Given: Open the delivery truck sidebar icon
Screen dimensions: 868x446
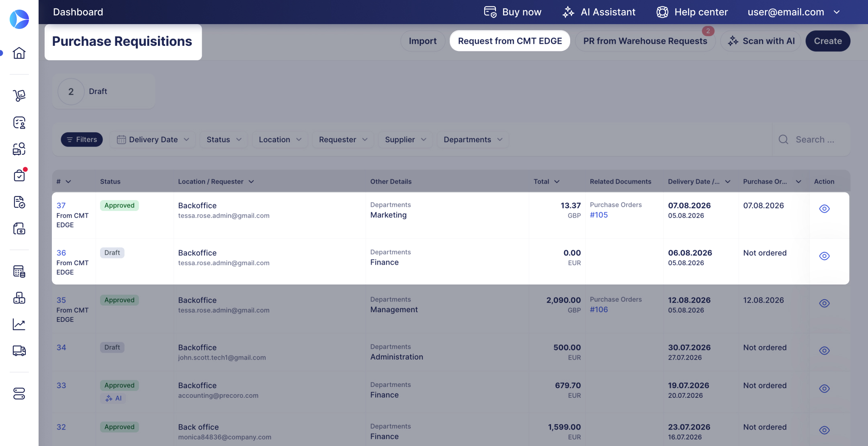Looking at the screenshot, I should [x=19, y=351].
